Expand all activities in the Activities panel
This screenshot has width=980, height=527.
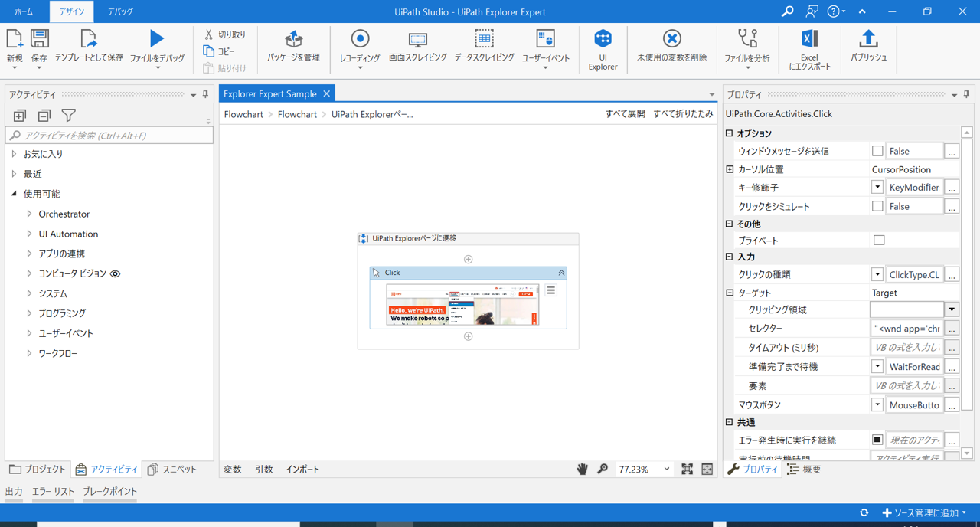tap(19, 116)
